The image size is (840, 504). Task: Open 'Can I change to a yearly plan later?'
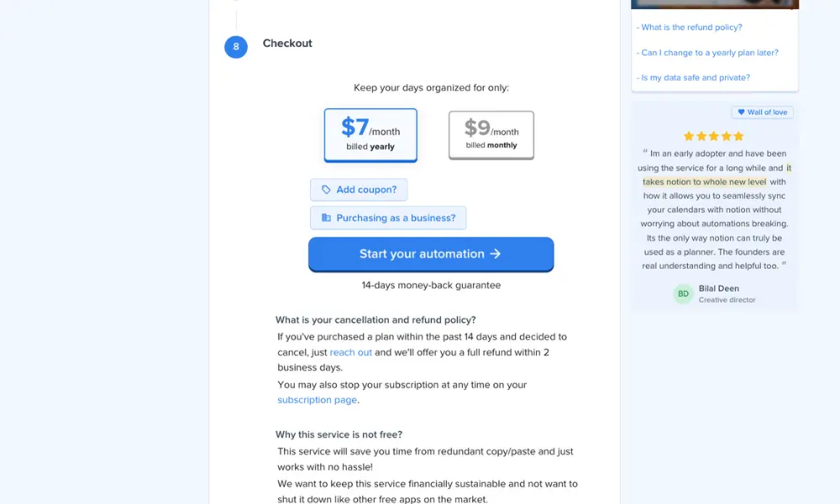tap(707, 52)
